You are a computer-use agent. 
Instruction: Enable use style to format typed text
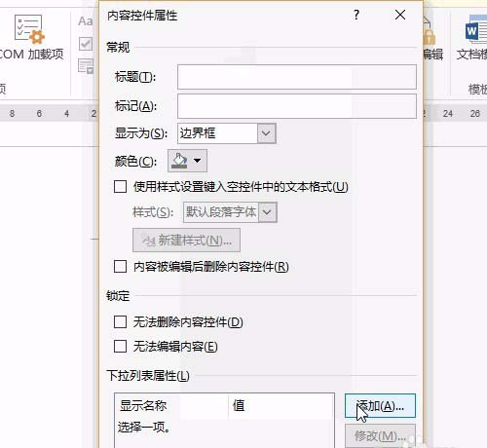[x=120, y=187]
